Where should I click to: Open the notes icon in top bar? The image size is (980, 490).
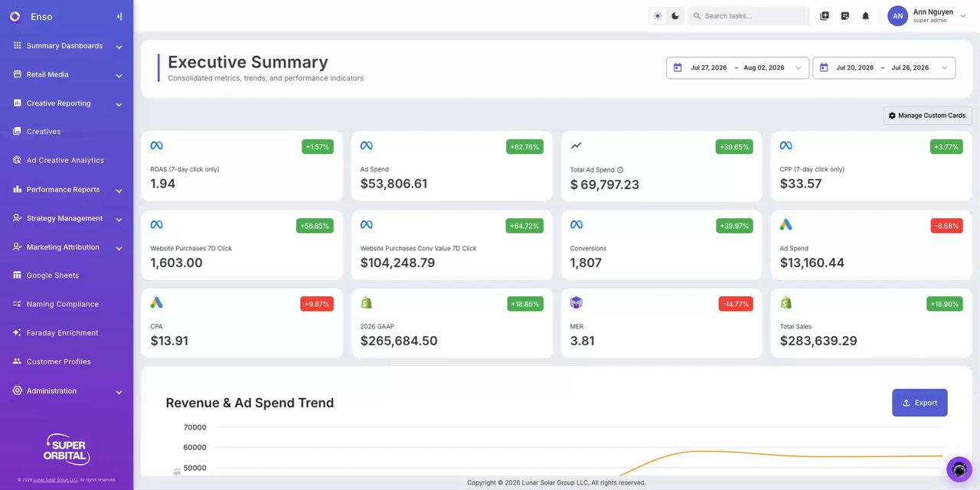point(845,16)
